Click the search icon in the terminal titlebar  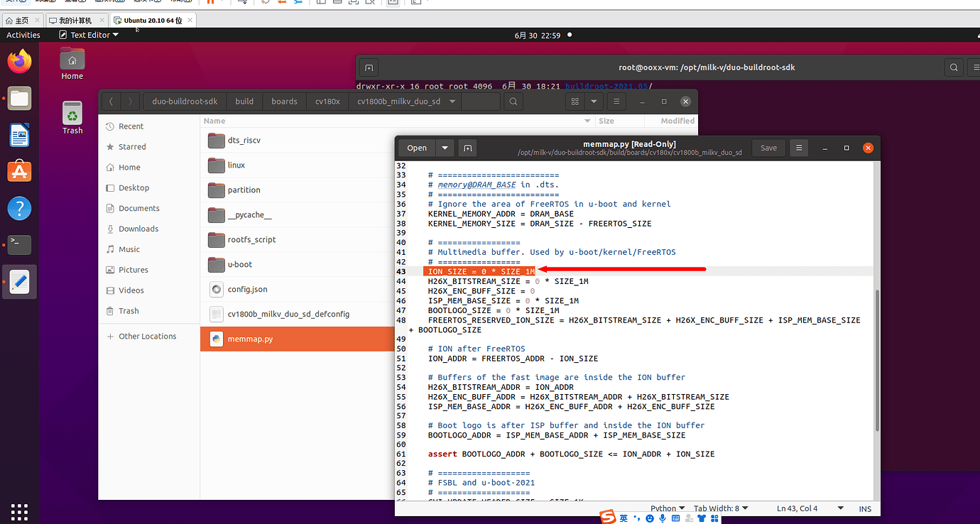pos(954,67)
